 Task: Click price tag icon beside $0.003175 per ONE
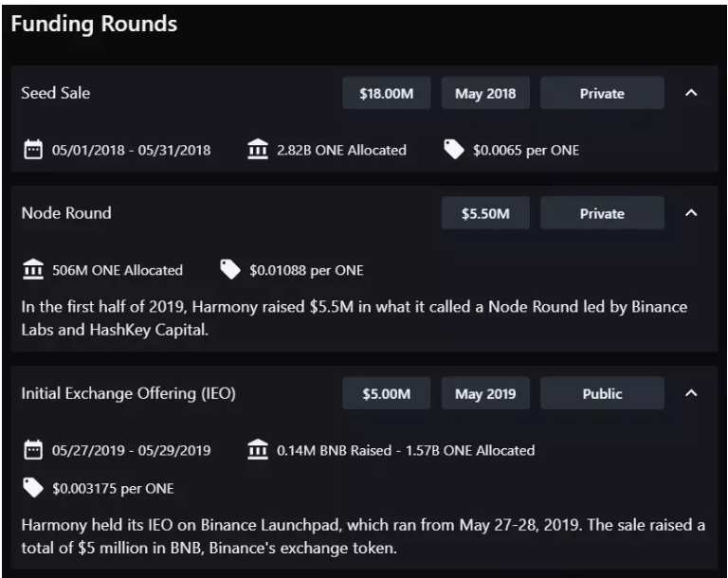click(x=31, y=488)
